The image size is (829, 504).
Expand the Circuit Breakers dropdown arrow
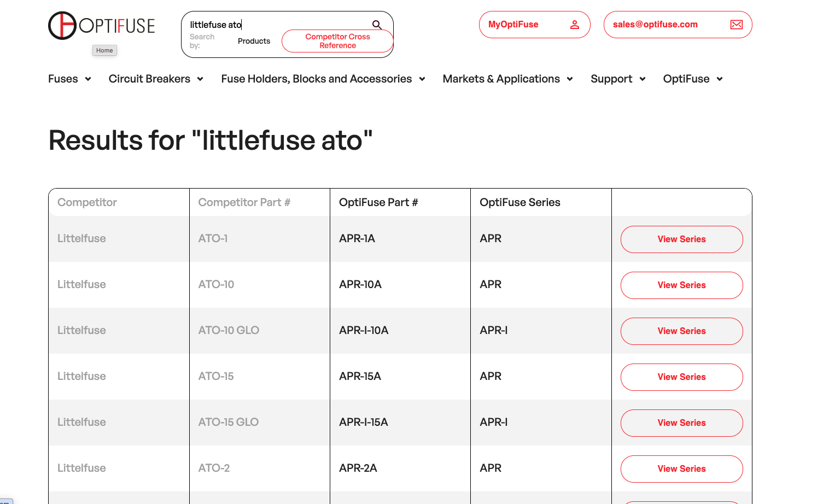pyautogui.click(x=200, y=79)
